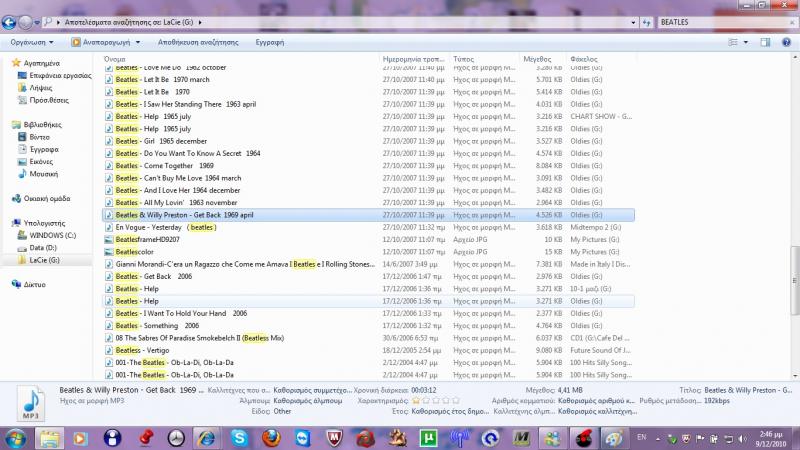Click the volume icon in system tray
The width and height of the screenshot is (800, 450).
point(742,439)
